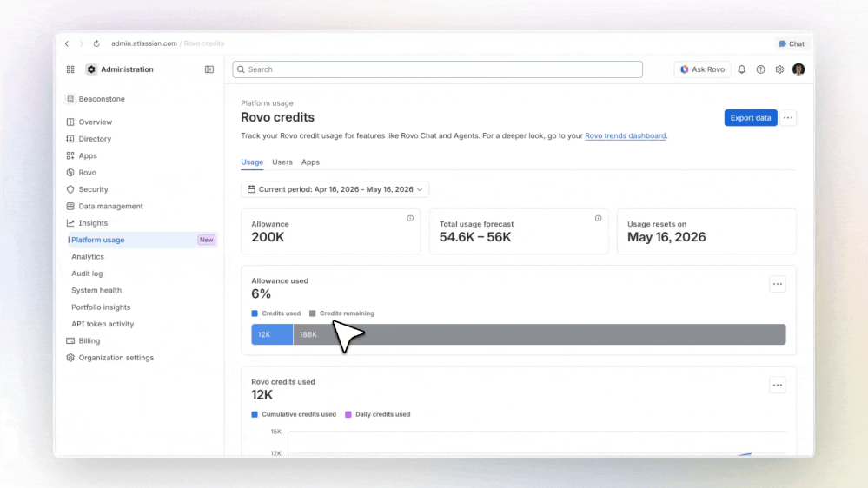
Task: Switch to the Users tab
Action: point(282,162)
